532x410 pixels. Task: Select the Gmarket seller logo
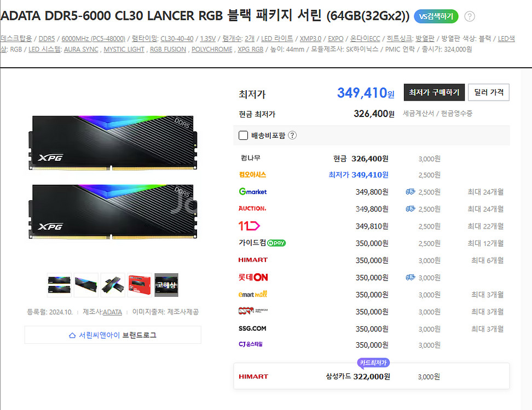(252, 192)
